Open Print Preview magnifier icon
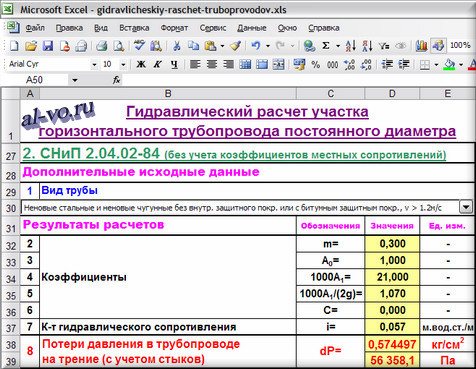476x369 pixels. point(119,46)
